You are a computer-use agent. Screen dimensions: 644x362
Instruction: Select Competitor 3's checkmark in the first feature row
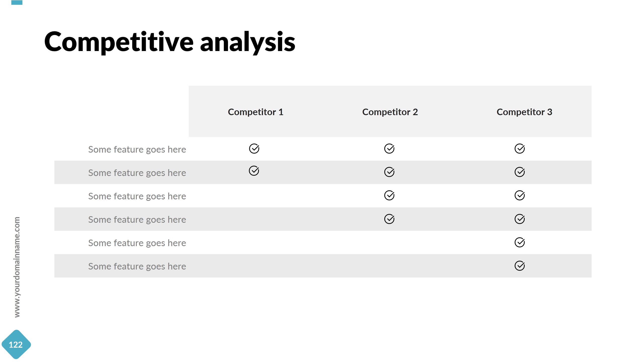point(519,149)
